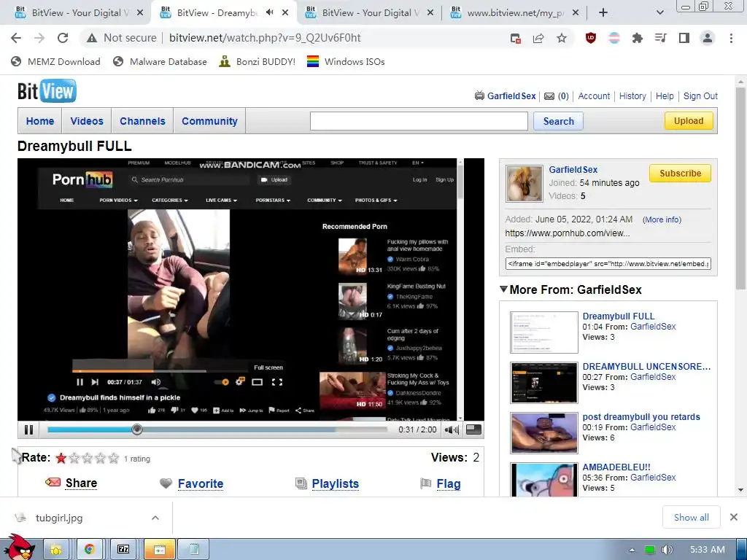Rate the video three stars
This screenshot has height=560, width=747.
[x=88, y=458]
